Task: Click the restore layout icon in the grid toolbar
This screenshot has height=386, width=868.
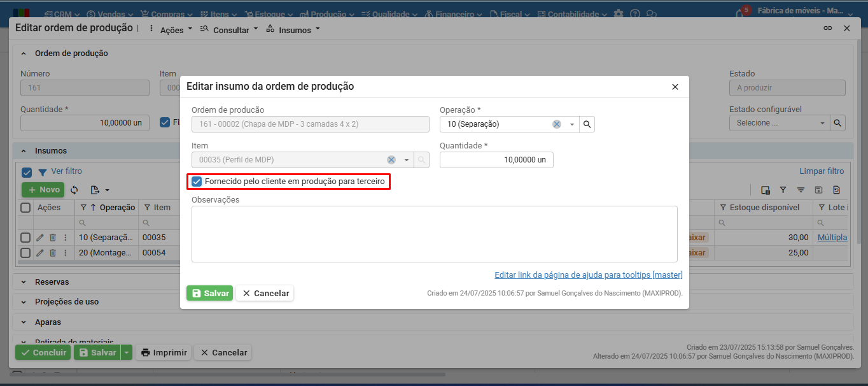Action: click(x=837, y=190)
